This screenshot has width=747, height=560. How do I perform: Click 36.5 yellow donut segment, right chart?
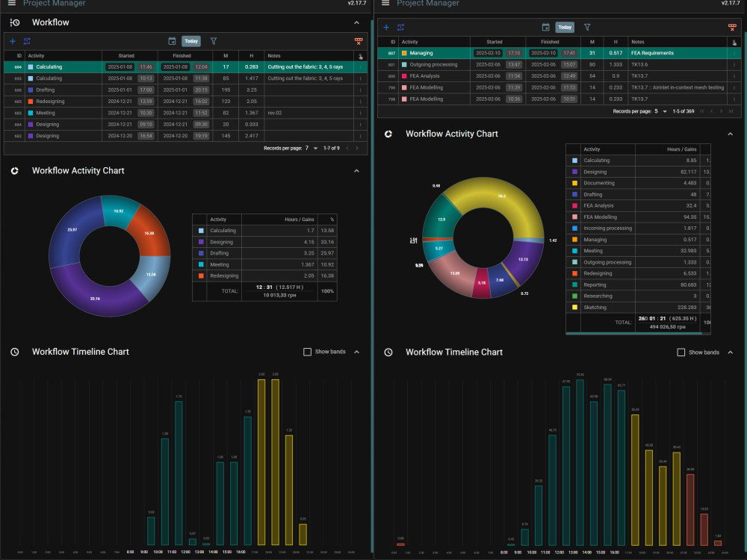point(502,196)
